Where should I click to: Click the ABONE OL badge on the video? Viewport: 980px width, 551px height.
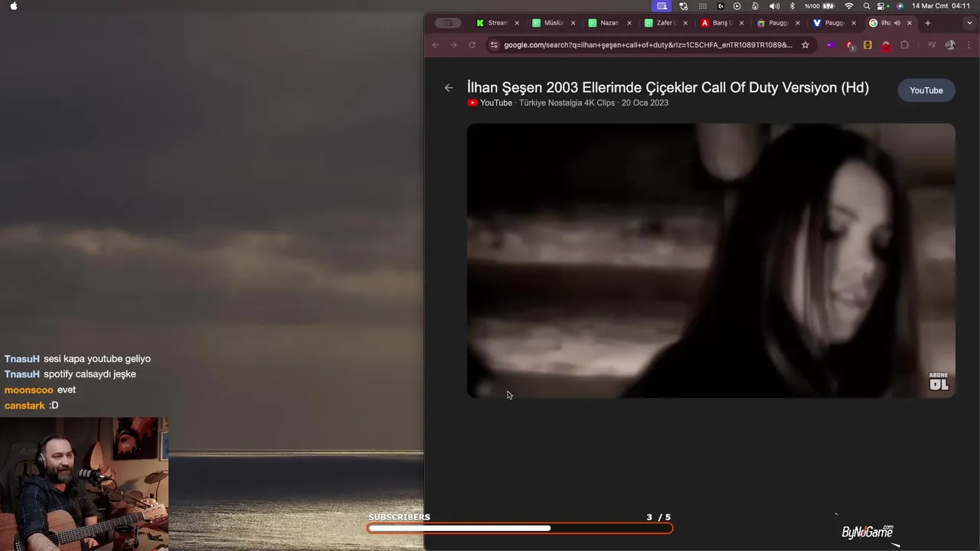tap(939, 382)
